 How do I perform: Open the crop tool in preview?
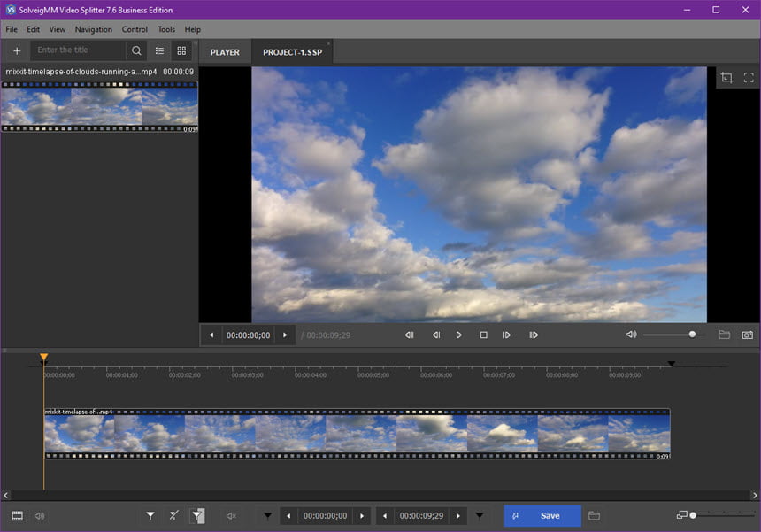tap(726, 78)
